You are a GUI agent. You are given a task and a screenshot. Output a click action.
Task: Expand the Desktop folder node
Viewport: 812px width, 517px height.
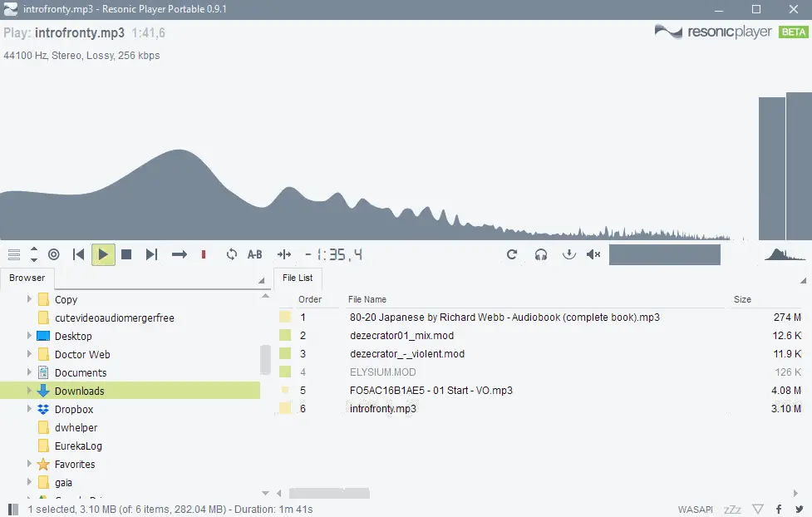(x=29, y=336)
